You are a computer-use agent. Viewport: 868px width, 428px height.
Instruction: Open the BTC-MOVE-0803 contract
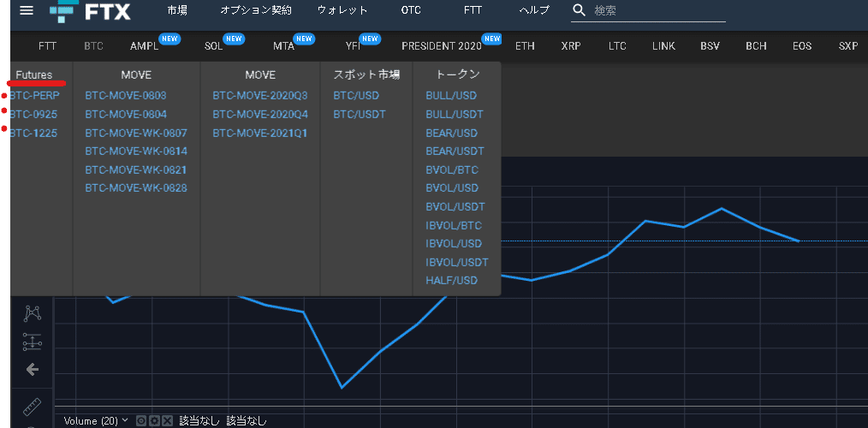pyautogui.click(x=126, y=96)
